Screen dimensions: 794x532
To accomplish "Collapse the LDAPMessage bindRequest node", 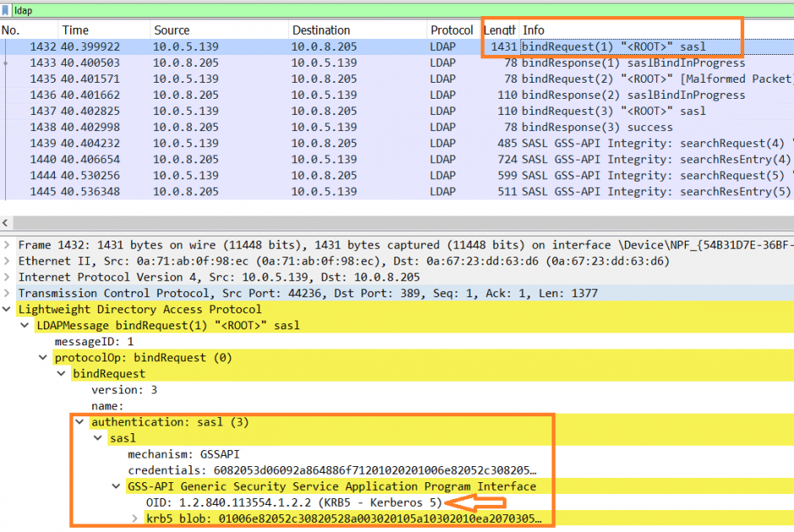I will tap(24, 325).
